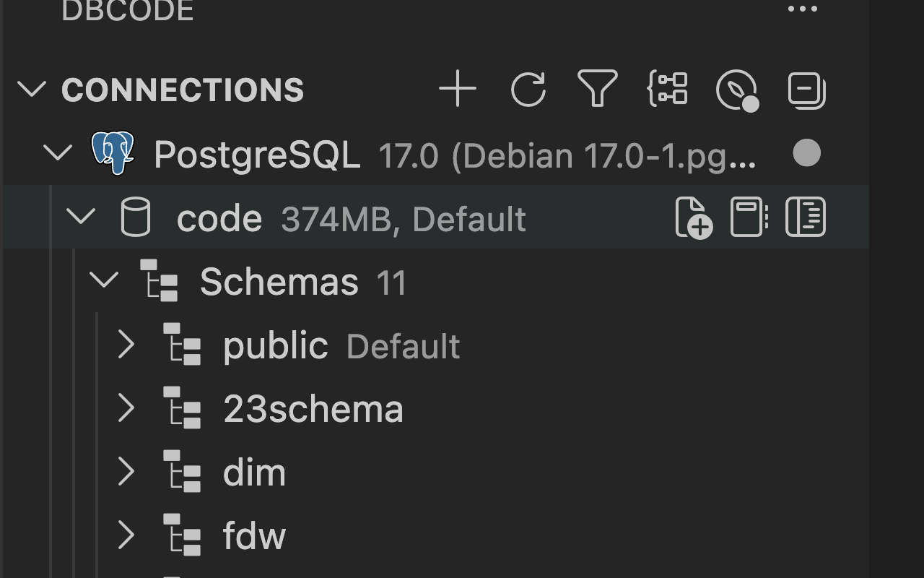Collapse the Schemas node
This screenshot has width=924, height=578.
tap(105, 281)
